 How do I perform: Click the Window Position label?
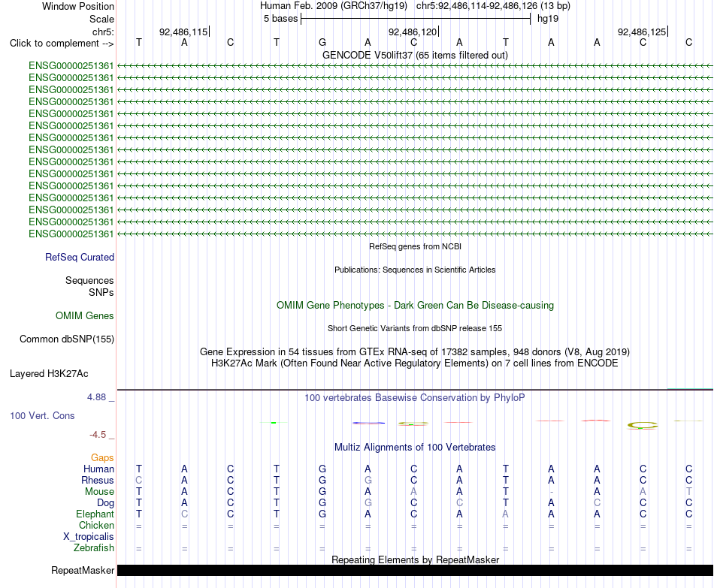pos(78,6)
